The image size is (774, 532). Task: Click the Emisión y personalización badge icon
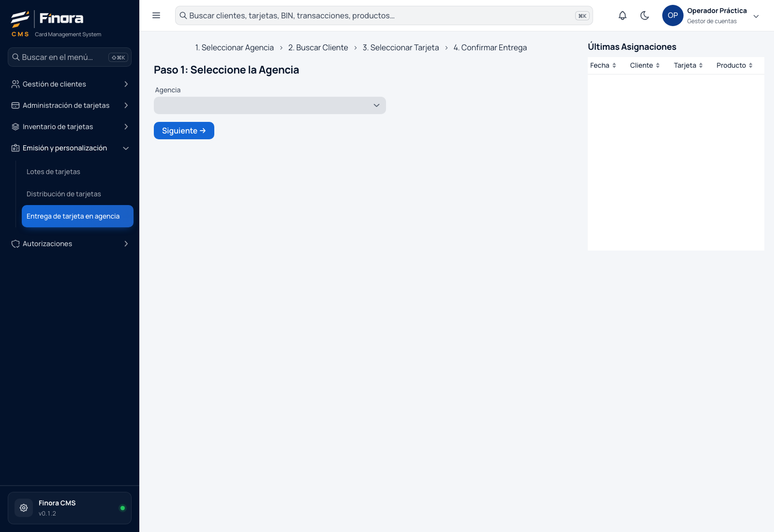(15, 148)
